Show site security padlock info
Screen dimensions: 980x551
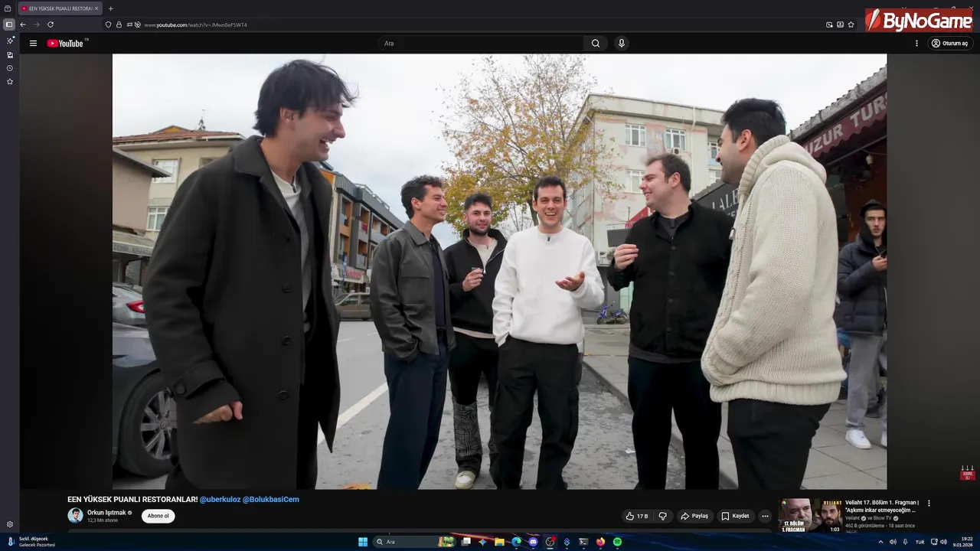tap(119, 24)
